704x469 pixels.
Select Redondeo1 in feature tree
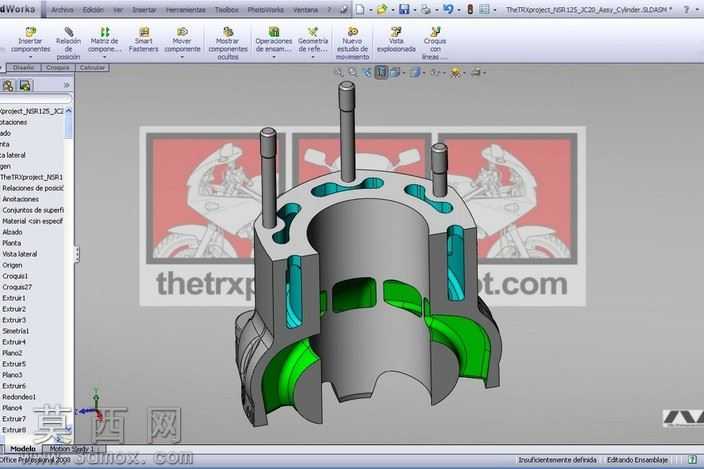(x=19, y=397)
